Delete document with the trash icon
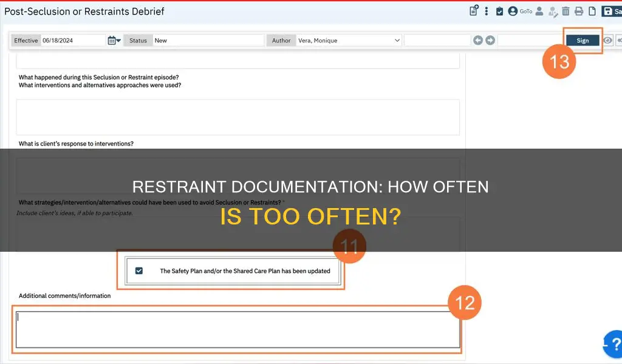Image resolution: width=622 pixels, height=364 pixels. 566,11
